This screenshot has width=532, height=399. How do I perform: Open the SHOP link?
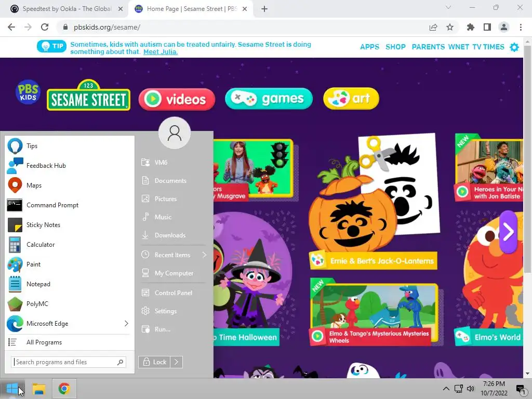[x=395, y=47]
